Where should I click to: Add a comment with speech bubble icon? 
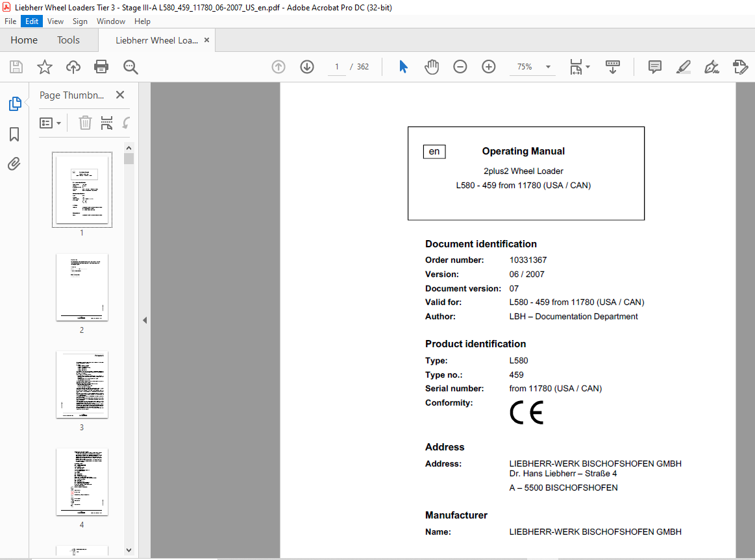(655, 67)
